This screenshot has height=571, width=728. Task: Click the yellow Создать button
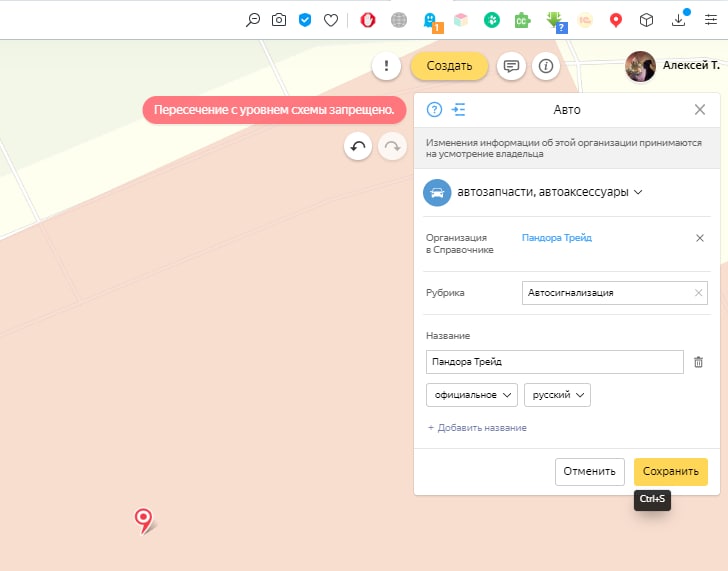click(x=449, y=66)
